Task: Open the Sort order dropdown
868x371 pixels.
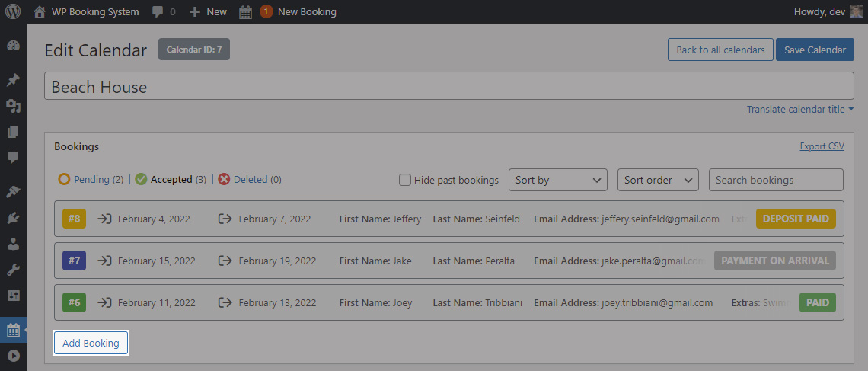Action: point(658,180)
